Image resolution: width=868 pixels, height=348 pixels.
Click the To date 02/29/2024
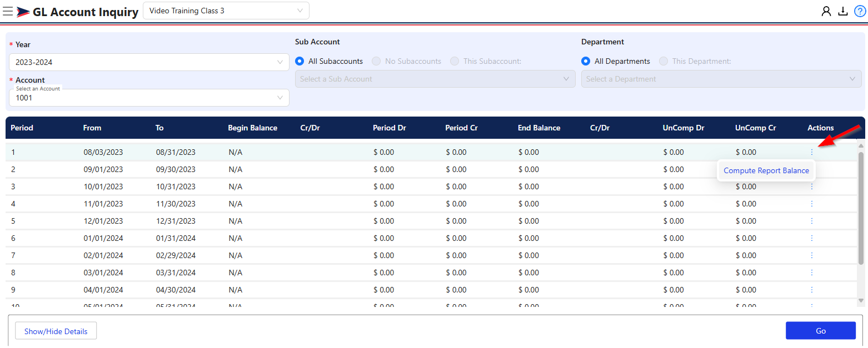click(x=176, y=255)
